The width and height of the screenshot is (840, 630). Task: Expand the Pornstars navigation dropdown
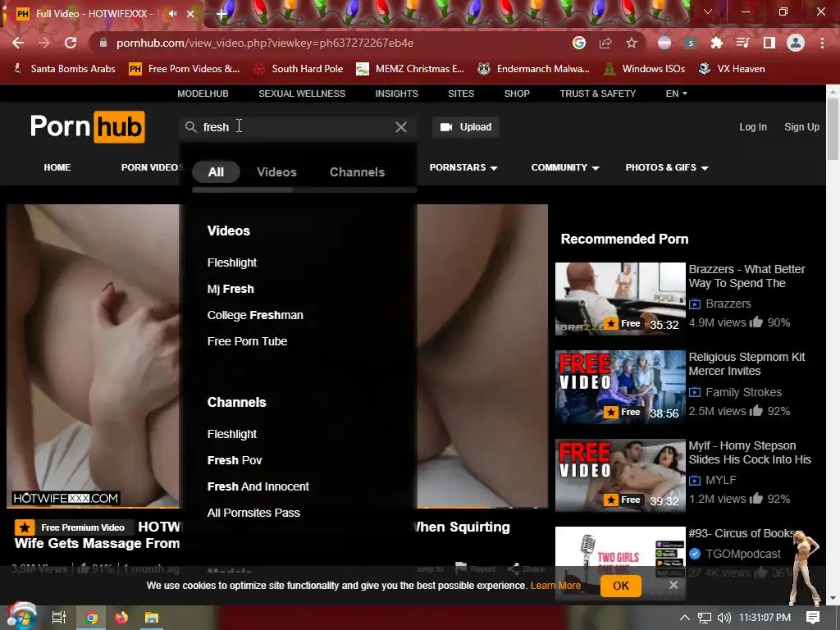point(463,167)
